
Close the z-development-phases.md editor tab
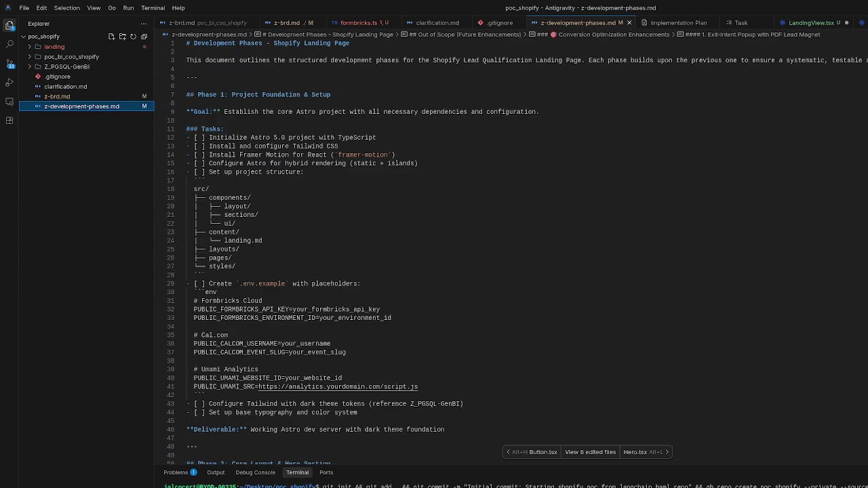click(629, 23)
